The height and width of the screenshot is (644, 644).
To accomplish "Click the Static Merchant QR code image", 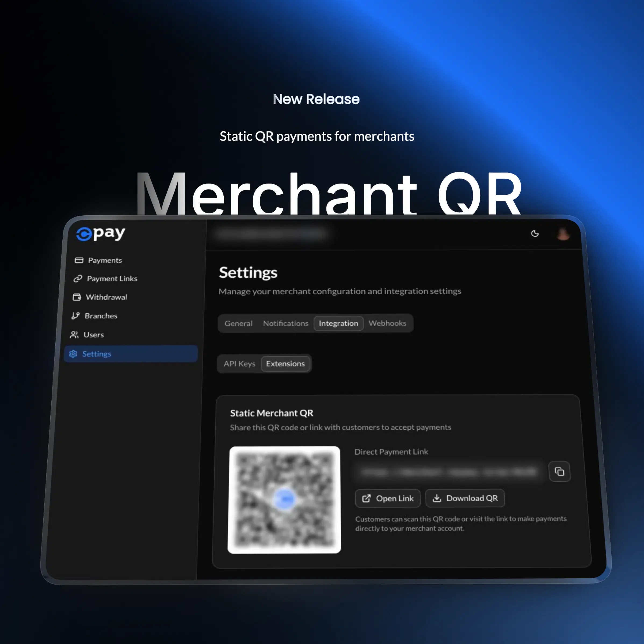I will pyautogui.click(x=284, y=499).
